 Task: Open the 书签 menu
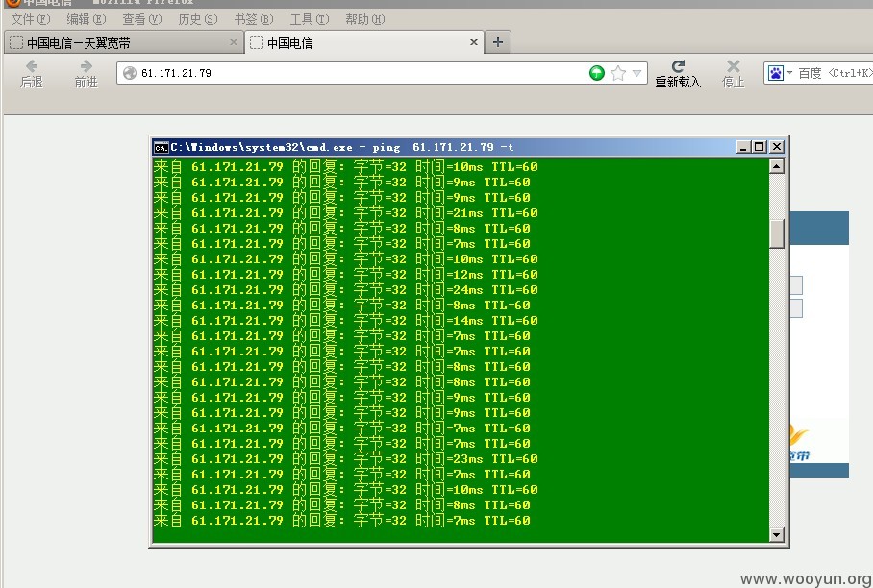point(253,19)
